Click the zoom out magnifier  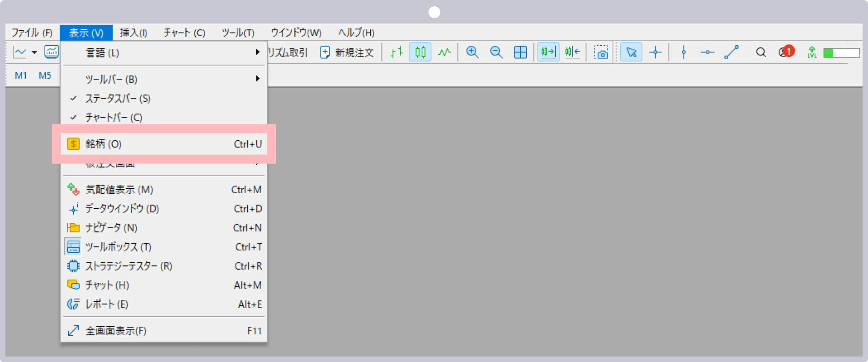point(496,52)
